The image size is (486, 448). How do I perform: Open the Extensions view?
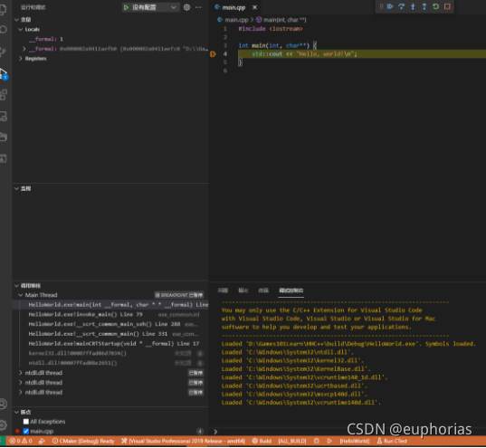(4, 94)
